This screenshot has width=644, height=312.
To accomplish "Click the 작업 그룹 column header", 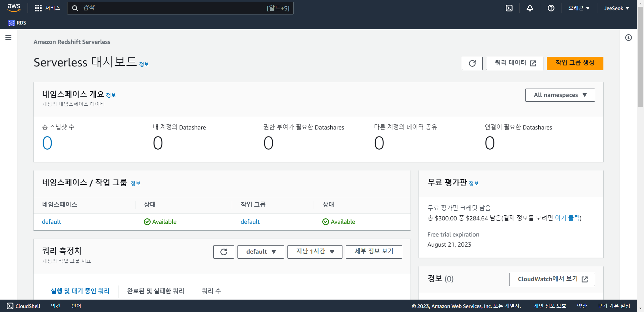I will (x=253, y=204).
